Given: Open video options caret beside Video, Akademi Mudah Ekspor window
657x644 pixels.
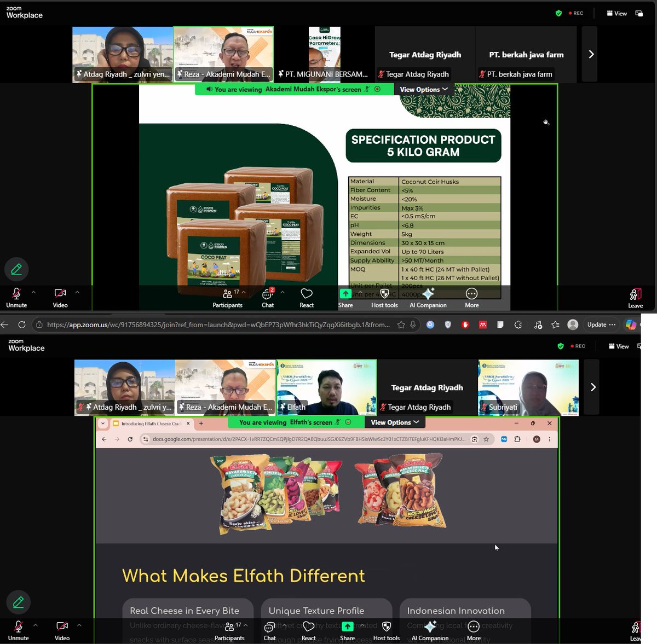Looking at the screenshot, I should tap(77, 292).
